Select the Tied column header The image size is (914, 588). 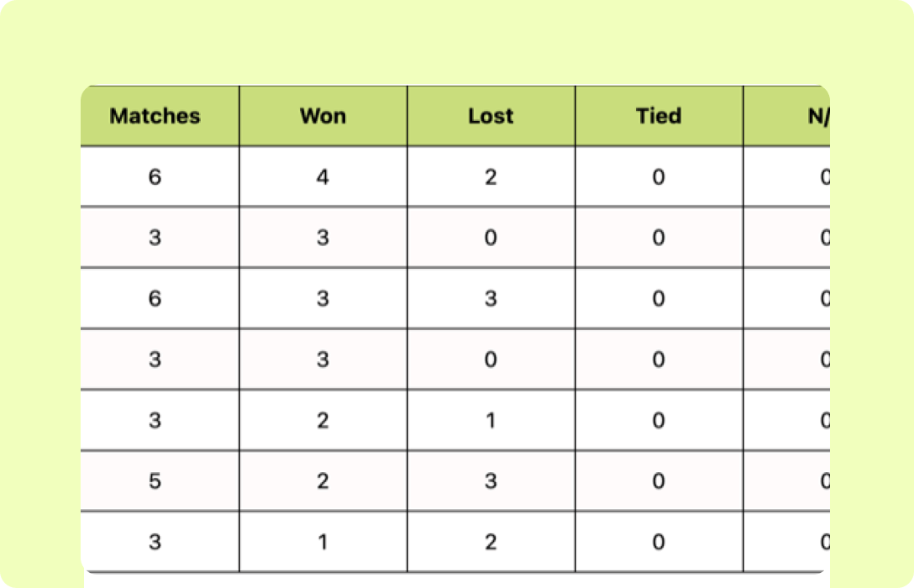[659, 116]
